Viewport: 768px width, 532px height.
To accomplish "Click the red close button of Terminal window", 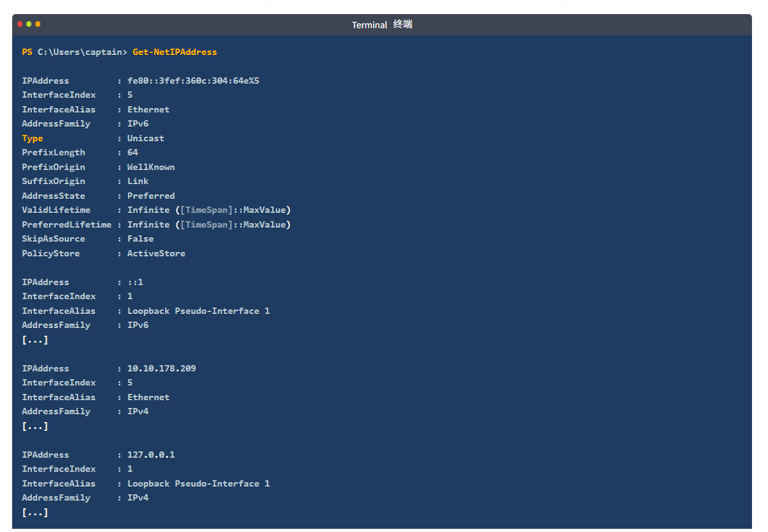I will pos(20,24).
